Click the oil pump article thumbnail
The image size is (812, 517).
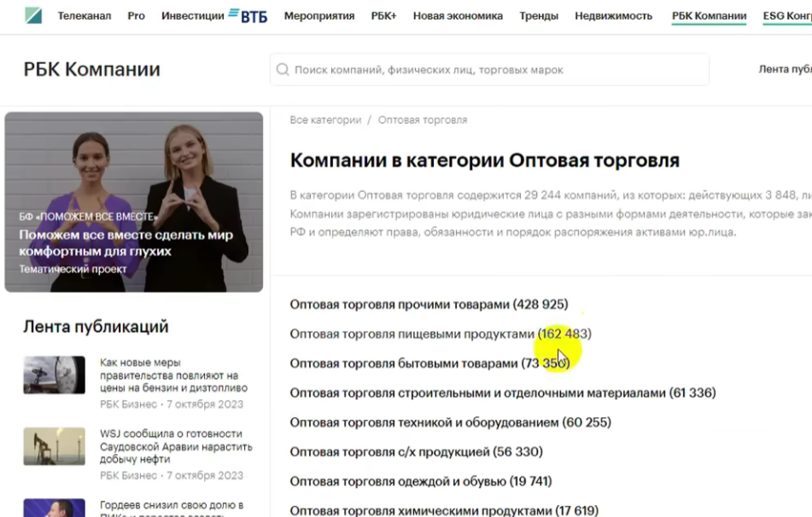point(55,446)
